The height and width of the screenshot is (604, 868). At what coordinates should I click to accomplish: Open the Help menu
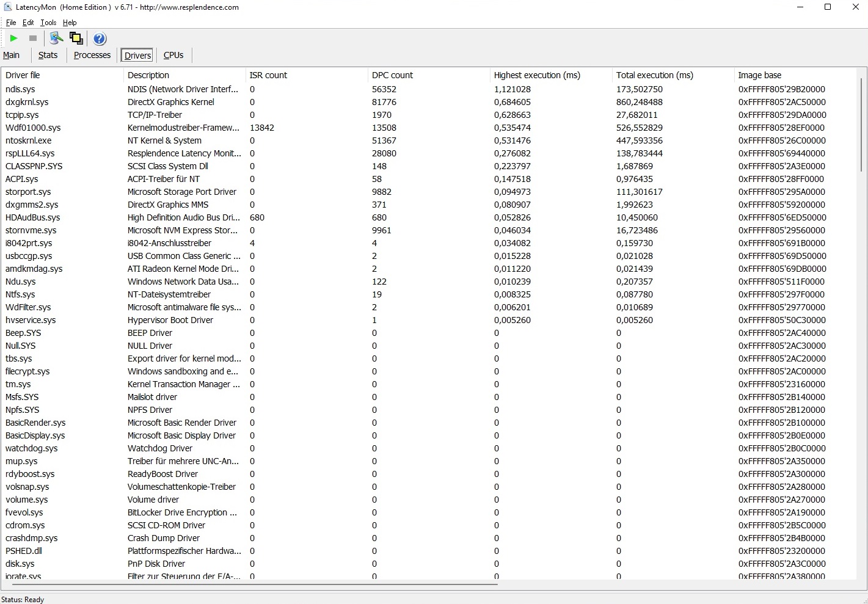(70, 23)
